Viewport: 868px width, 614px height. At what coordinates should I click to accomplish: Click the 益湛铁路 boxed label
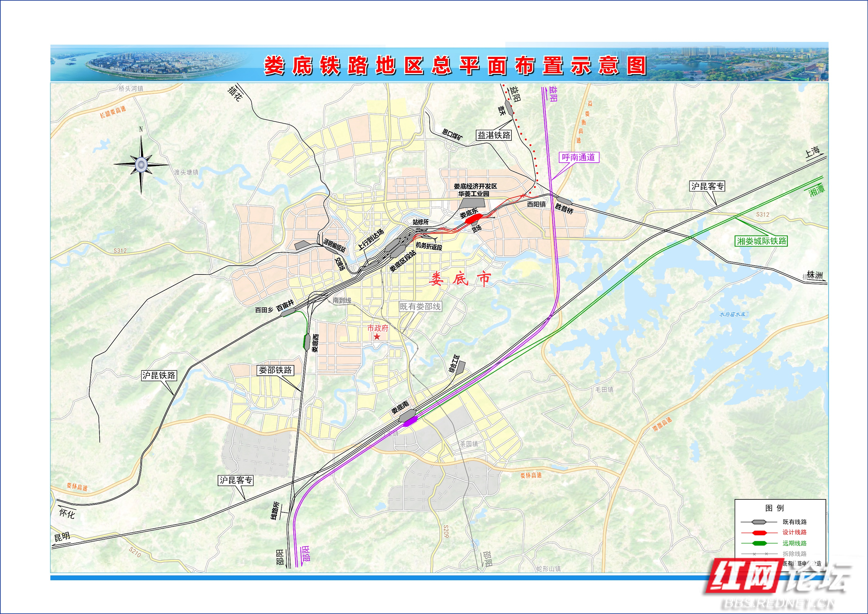[494, 135]
